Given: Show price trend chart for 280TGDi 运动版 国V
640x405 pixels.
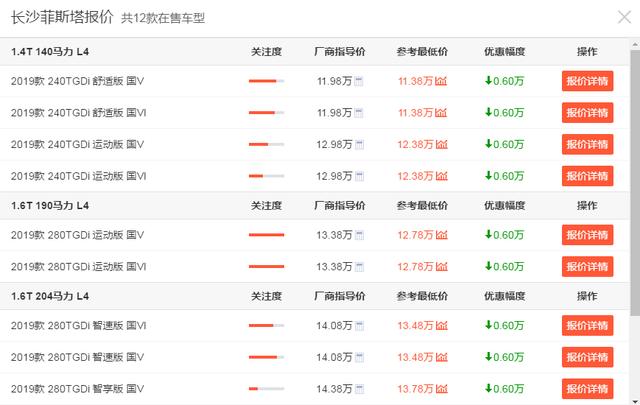Looking at the screenshot, I should (442, 235).
